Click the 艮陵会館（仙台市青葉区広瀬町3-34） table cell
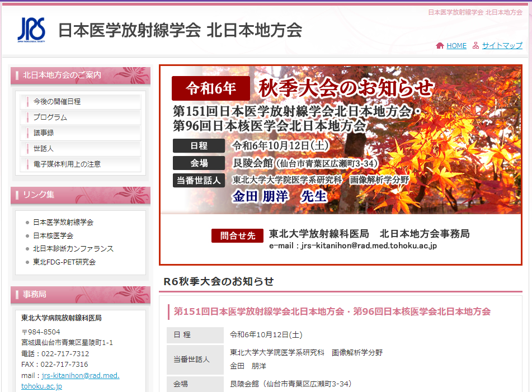532x392 pixels. pyautogui.click(x=291, y=384)
